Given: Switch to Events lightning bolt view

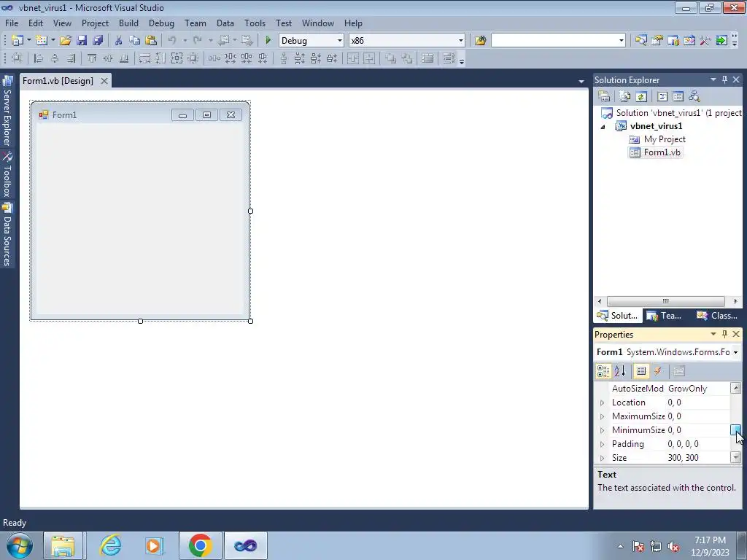Looking at the screenshot, I should click(x=658, y=371).
